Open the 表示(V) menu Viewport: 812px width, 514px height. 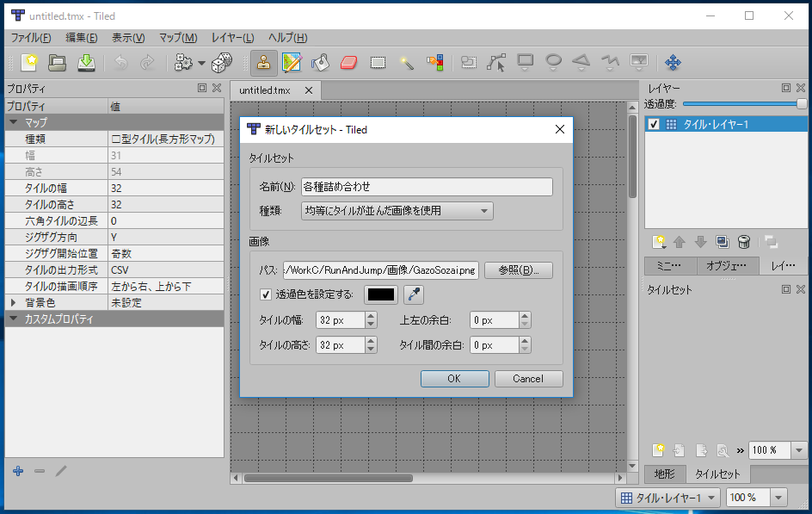click(x=128, y=38)
